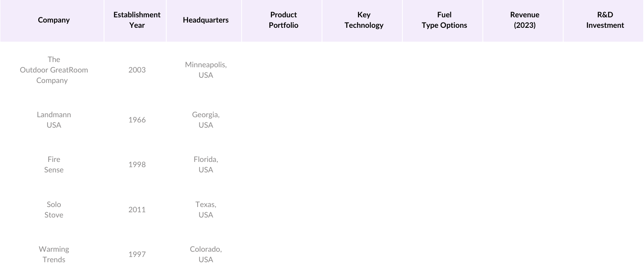Image resolution: width=644 pixels, height=263 pixels.
Task: Select the Warming Trends company cell
Action: pyautogui.click(x=54, y=254)
